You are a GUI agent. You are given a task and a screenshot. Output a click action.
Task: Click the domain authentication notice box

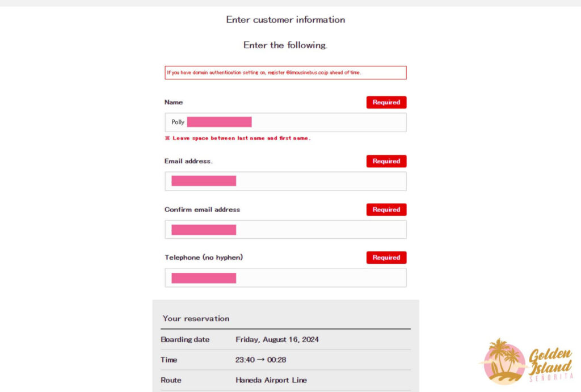pyautogui.click(x=285, y=73)
